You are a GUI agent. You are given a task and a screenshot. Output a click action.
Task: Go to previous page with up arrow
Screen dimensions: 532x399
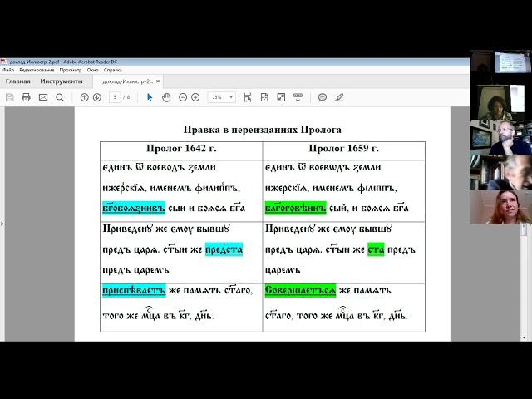[84, 97]
